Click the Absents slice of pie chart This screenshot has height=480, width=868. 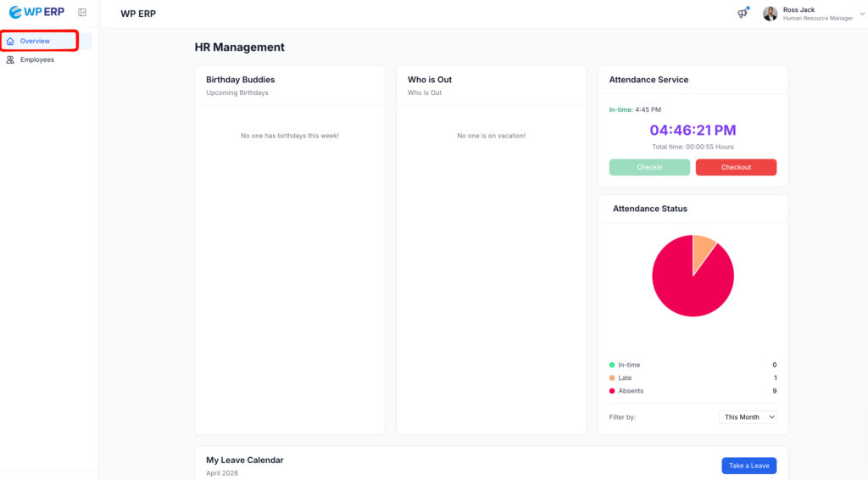coord(687,284)
